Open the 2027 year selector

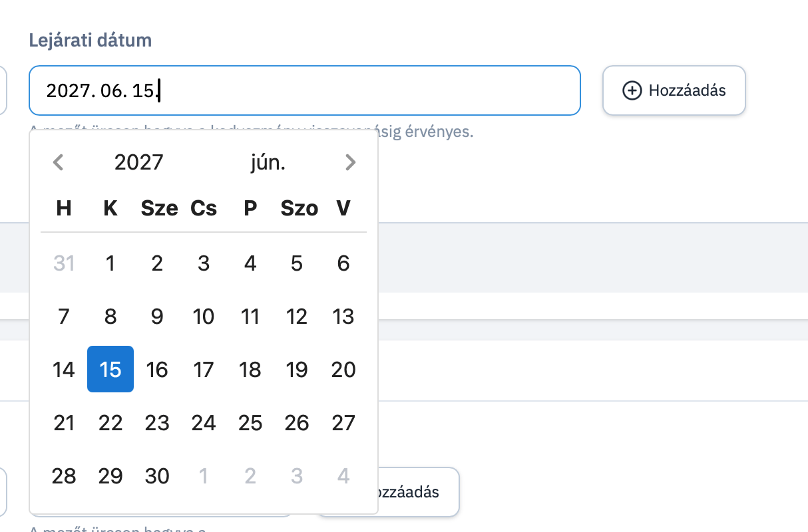139,162
